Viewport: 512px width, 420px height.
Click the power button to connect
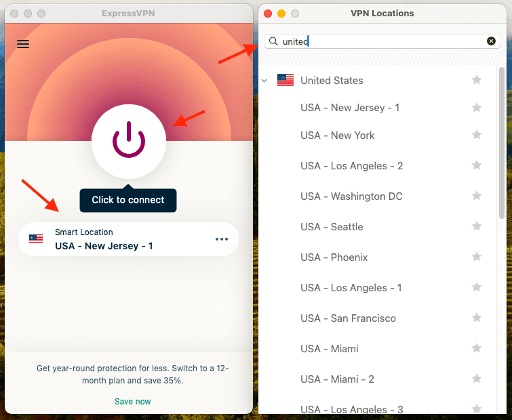tap(129, 141)
